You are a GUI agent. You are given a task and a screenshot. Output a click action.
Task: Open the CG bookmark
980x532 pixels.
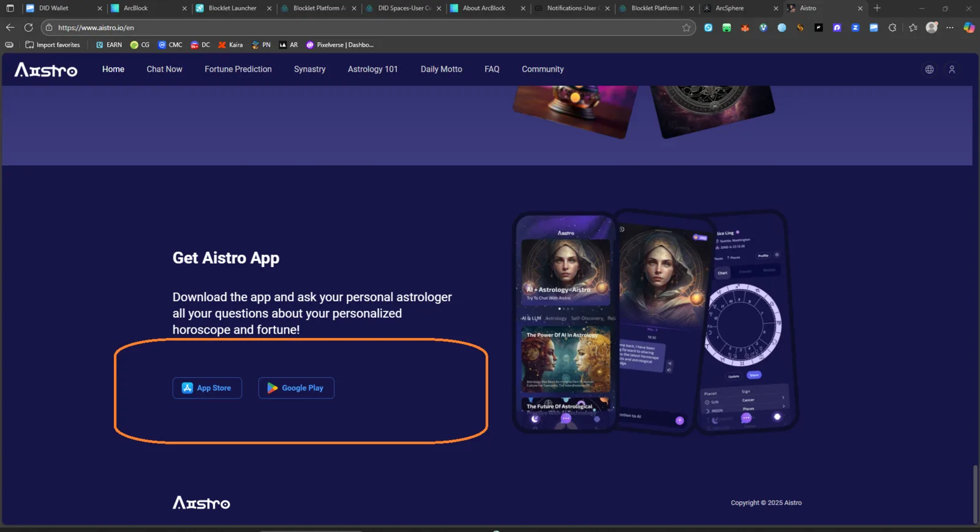(x=140, y=45)
